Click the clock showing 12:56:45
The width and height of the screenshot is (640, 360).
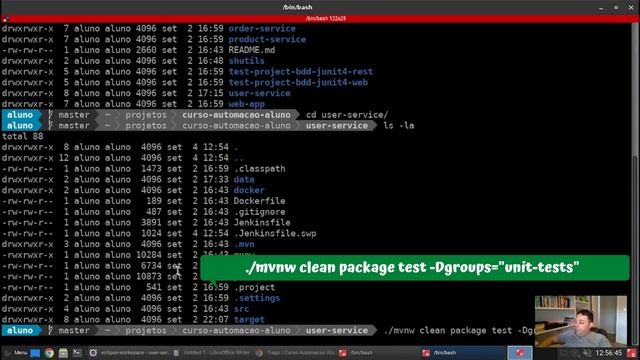[609, 353]
